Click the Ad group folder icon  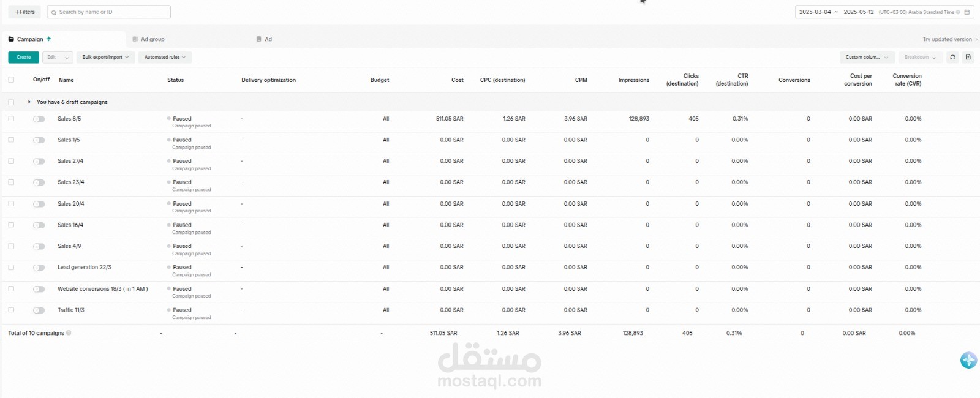pos(135,39)
